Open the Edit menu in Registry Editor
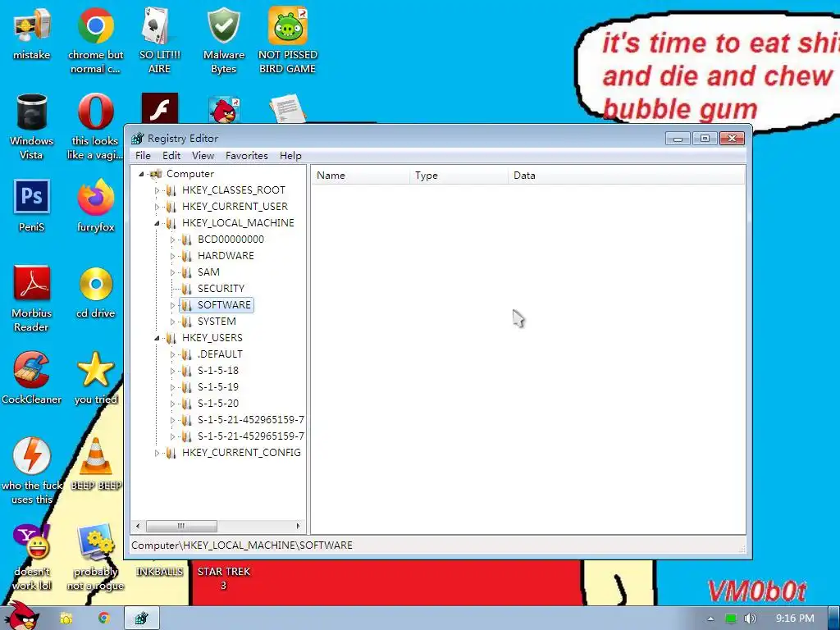840x630 pixels. 171,155
